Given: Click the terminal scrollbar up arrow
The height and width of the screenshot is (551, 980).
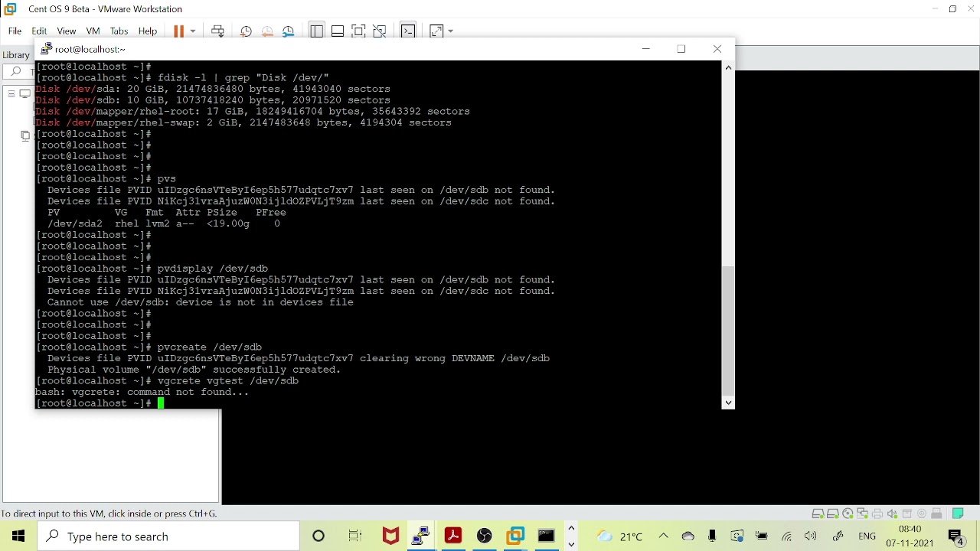Looking at the screenshot, I should point(729,67).
